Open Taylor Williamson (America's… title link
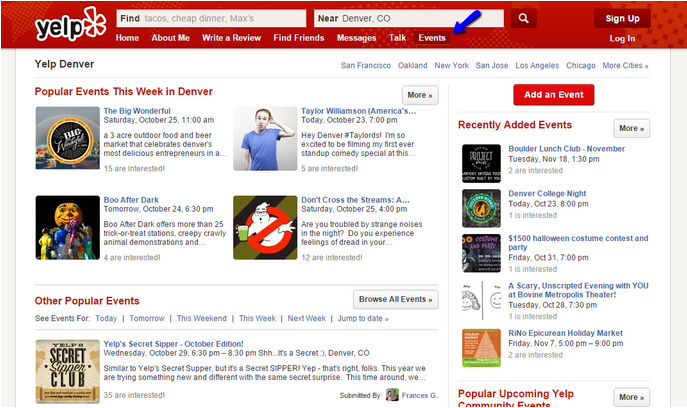The image size is (687, 408). click(358, 111)
